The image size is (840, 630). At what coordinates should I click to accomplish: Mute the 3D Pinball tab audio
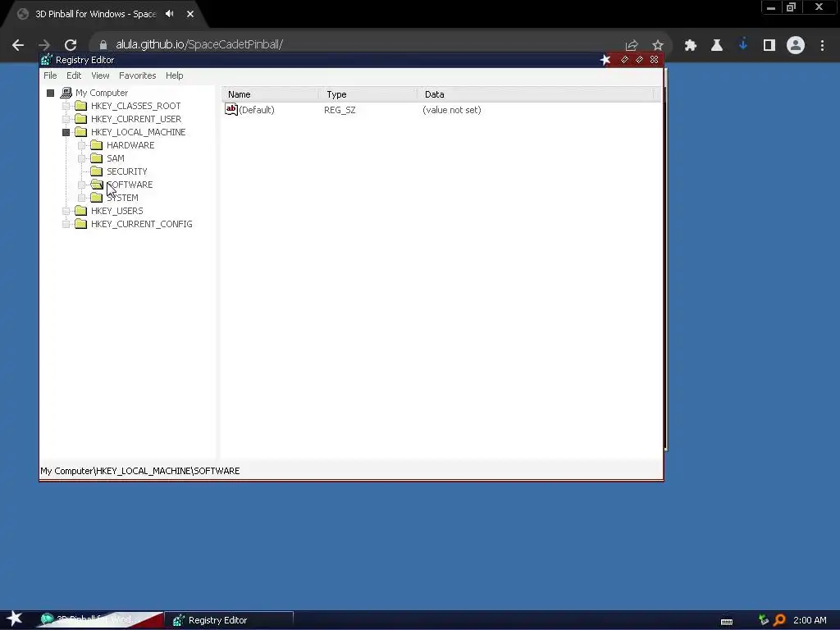tap(170, 14)
